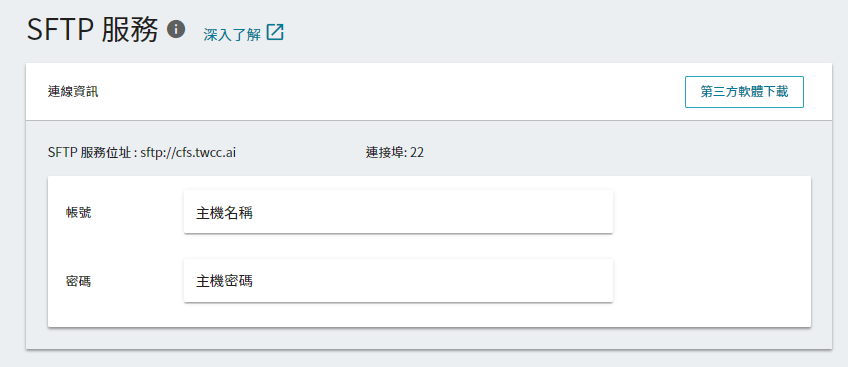Click the 帳號 label

click(78, 213)
